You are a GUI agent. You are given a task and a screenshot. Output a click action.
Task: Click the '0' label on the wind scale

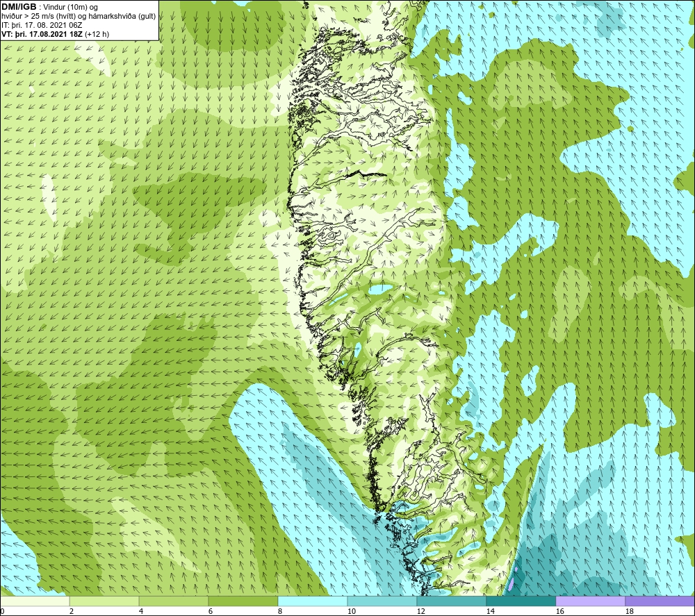pyautogui.click(x=2, y=611)
